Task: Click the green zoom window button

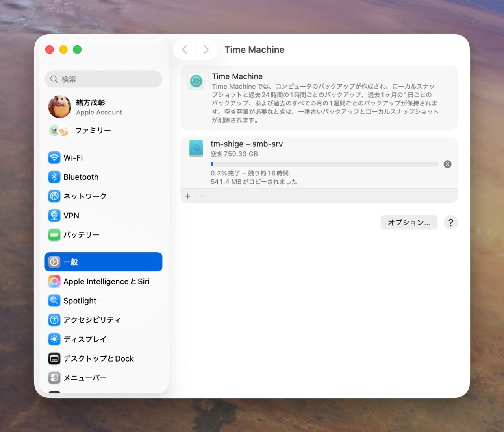Action: click(77, 49)
